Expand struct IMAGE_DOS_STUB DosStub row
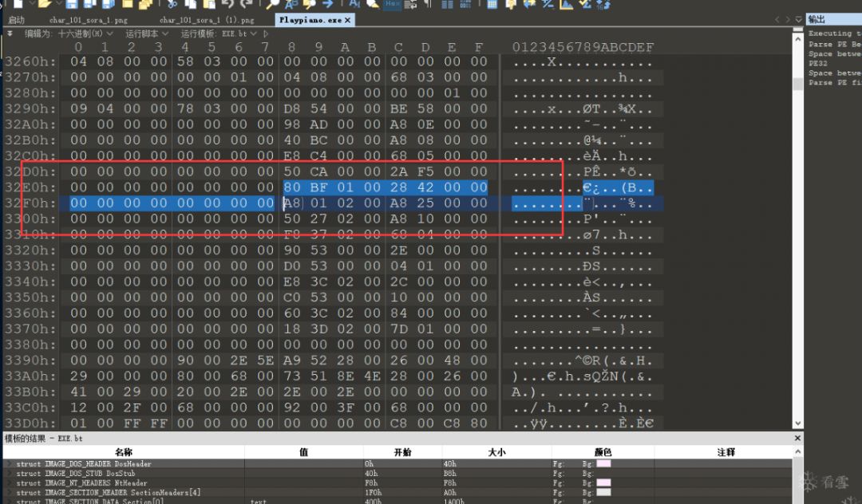This screenshot has width=862, height=504. click(x=9, y=473)
